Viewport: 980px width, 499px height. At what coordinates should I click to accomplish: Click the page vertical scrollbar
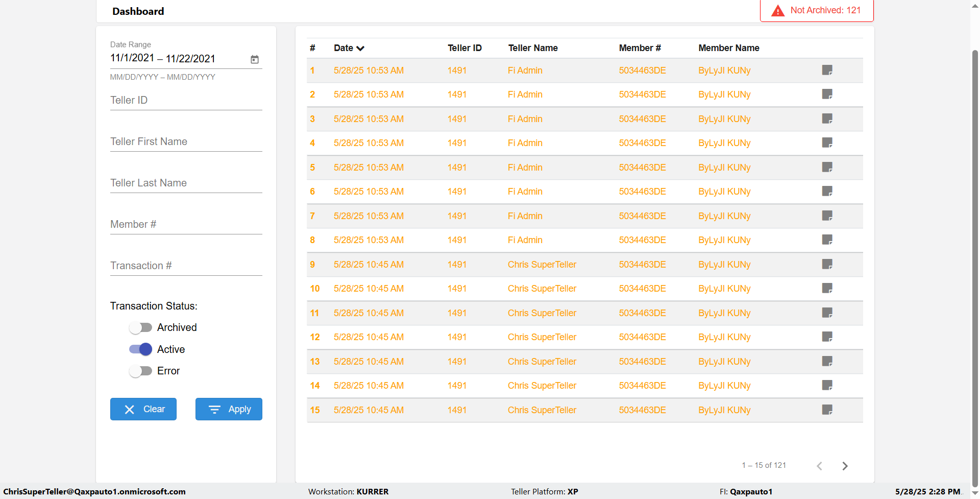click(975, 255)
